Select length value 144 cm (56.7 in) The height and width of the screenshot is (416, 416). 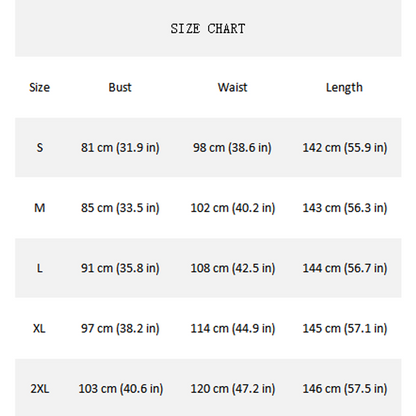345,268
